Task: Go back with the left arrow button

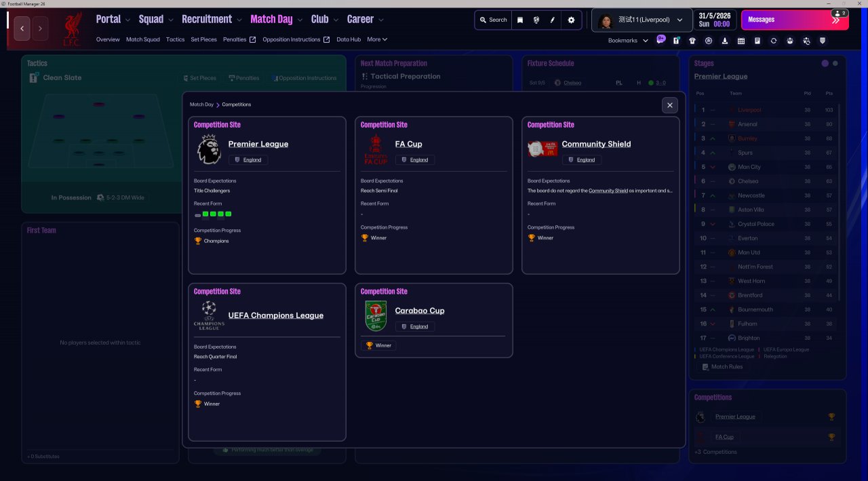Action: click(22, 28)
